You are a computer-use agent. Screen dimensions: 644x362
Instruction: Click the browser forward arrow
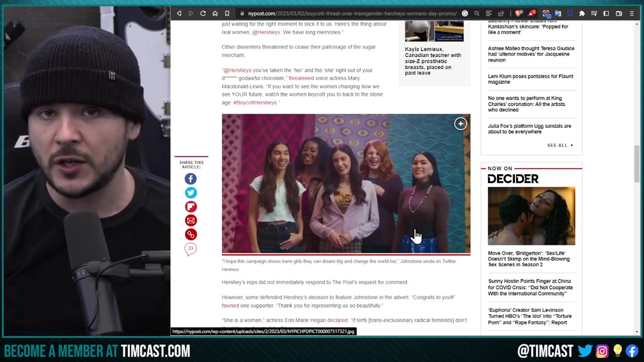click(191, 14)
